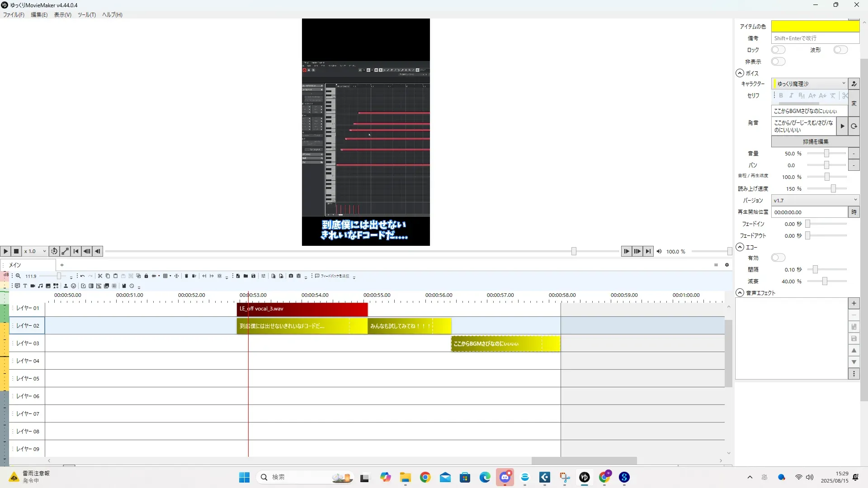Viewport: 868px width, 488px height.
Task: Click the regenerate pronunciation refresh icon
Action: (x=854, y=127)
